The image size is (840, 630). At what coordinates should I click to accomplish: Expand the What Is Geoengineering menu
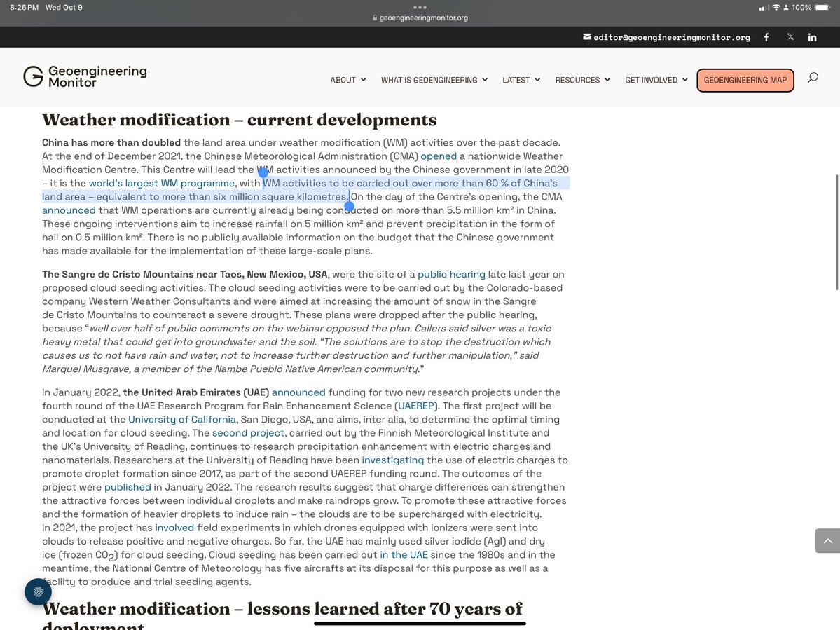point(434,80)
